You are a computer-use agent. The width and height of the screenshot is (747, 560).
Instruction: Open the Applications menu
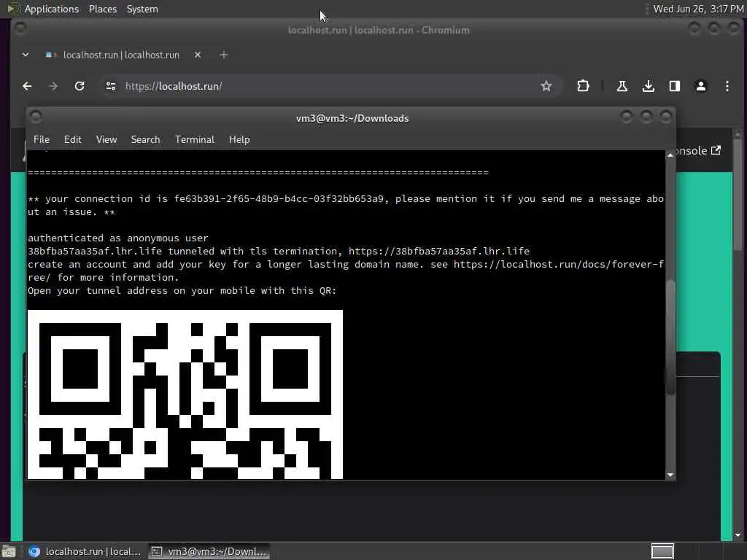tap(52, 9)
